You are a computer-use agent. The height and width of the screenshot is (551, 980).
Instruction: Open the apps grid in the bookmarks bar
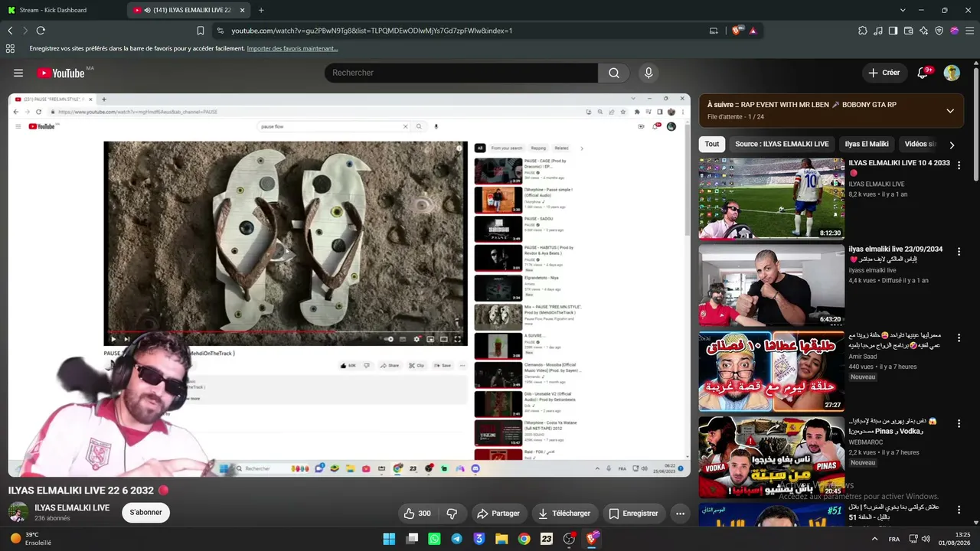pyautogui.click(x=10, y=48)
